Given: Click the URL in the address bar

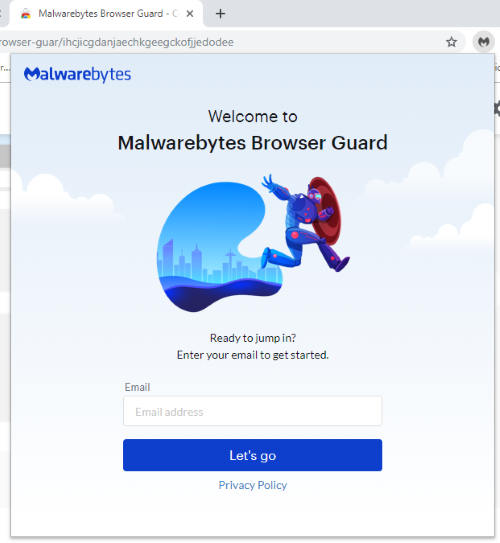Looking at the screenshot, I should point(116,42).
